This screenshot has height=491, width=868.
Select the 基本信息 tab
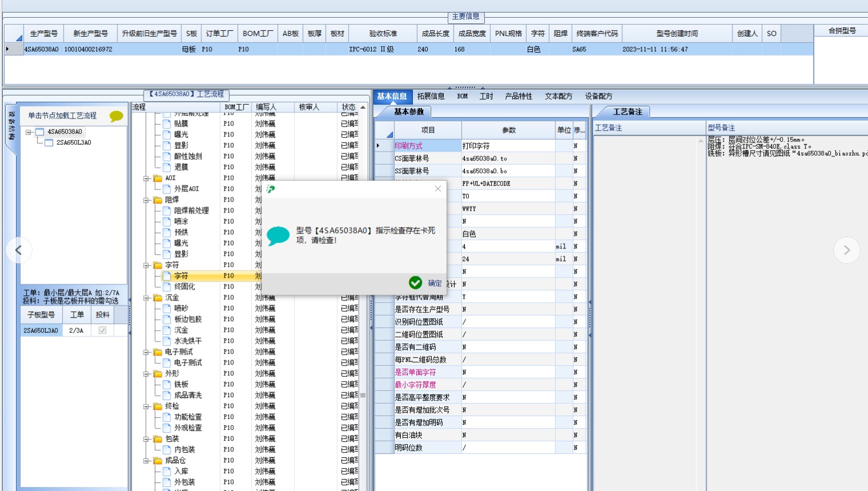(392, 96)
